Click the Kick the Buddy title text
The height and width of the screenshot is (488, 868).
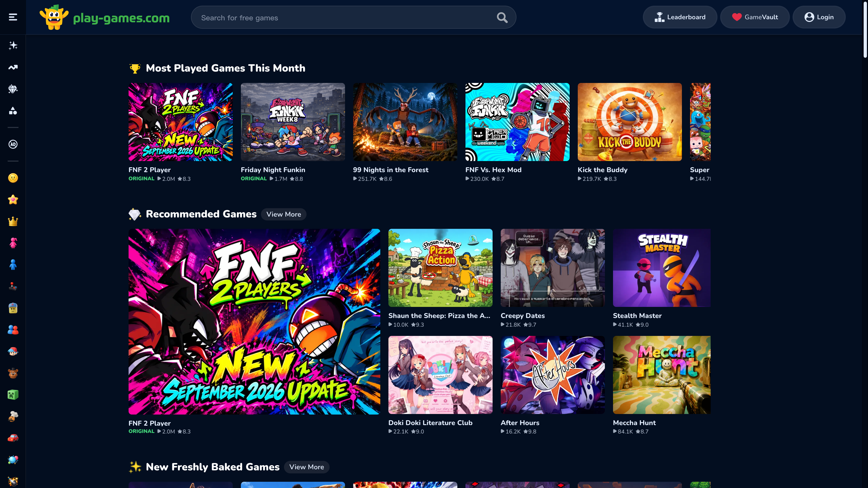(x=602, y=170)
